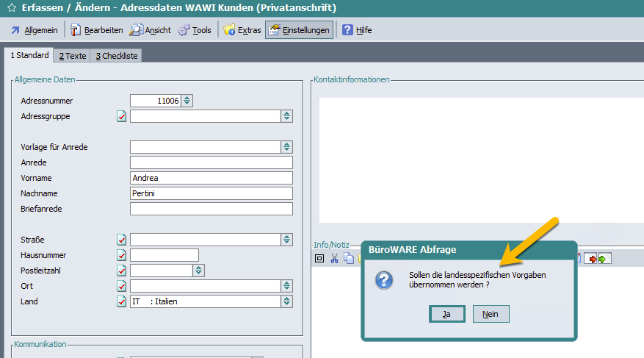Decline the dialog with Nein
The image size is (644, 358).
(x=491, y=314)
